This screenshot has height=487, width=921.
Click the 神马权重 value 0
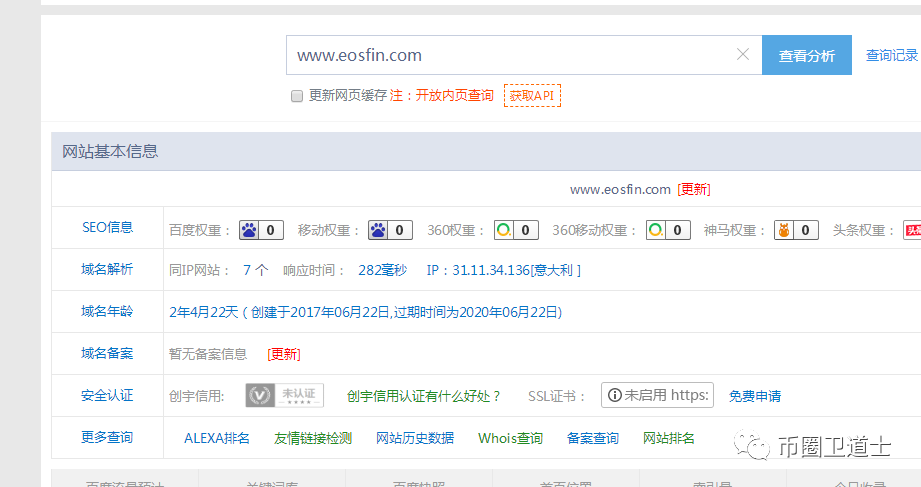805,230
